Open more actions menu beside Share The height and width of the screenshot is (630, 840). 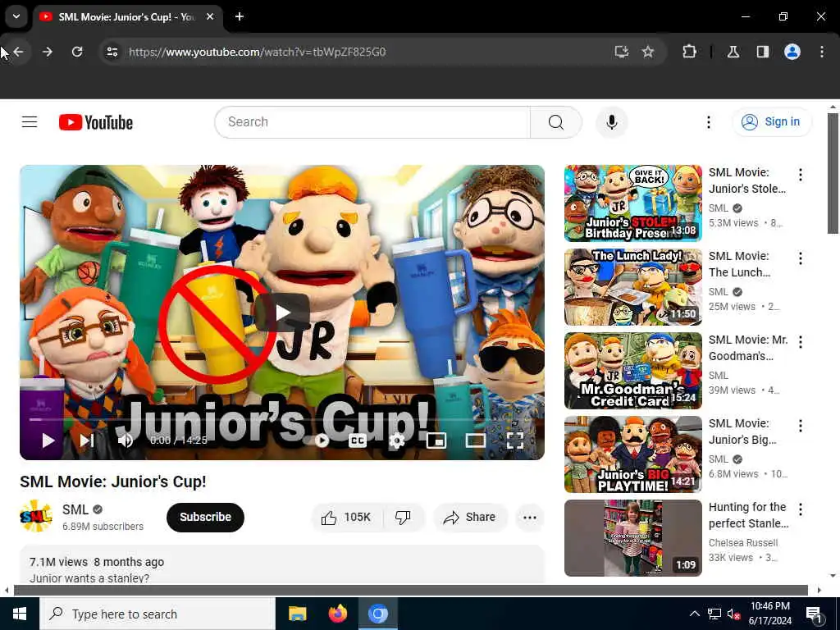point(529,517)
